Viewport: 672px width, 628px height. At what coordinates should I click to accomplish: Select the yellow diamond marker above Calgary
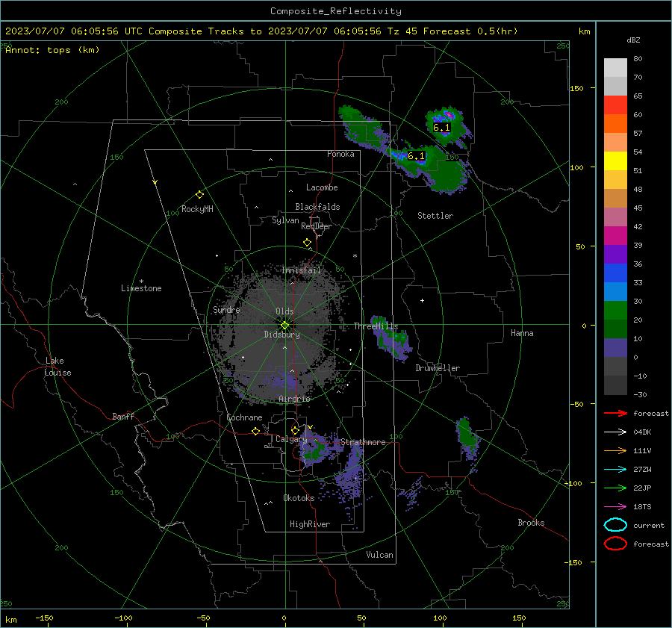pyautogui.click(x=295, y=430)
